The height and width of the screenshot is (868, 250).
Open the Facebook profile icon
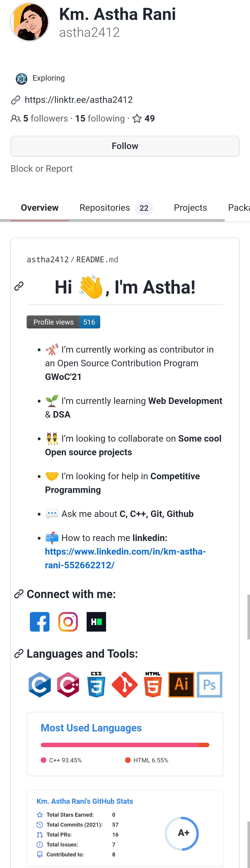[x=40, y=622]
